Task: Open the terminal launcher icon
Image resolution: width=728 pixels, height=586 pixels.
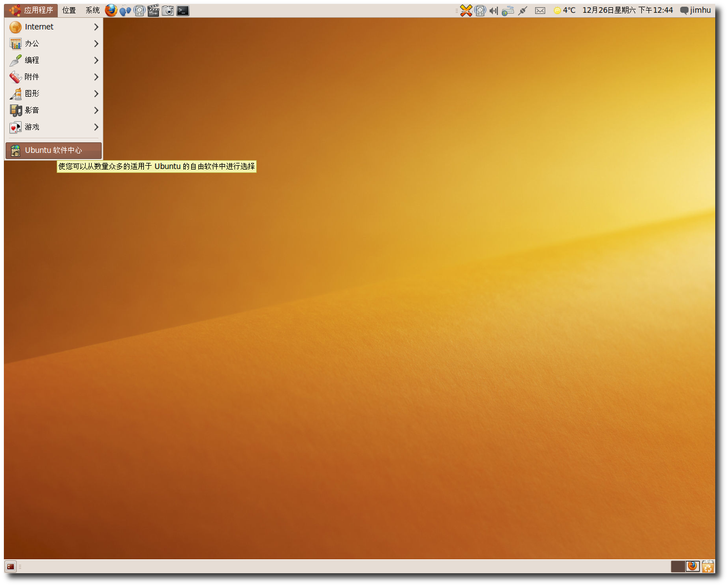Action: pos(183,10)
